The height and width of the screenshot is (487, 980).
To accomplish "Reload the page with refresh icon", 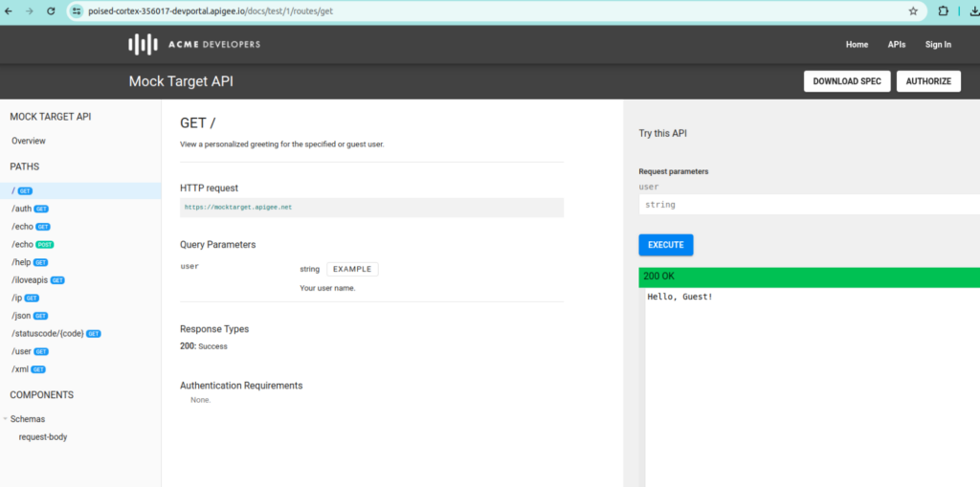I will (x=54, y=11).
